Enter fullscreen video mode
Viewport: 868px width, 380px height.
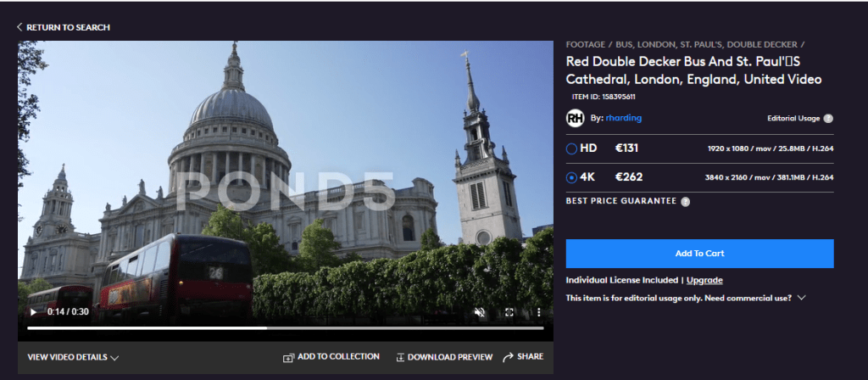509,312
